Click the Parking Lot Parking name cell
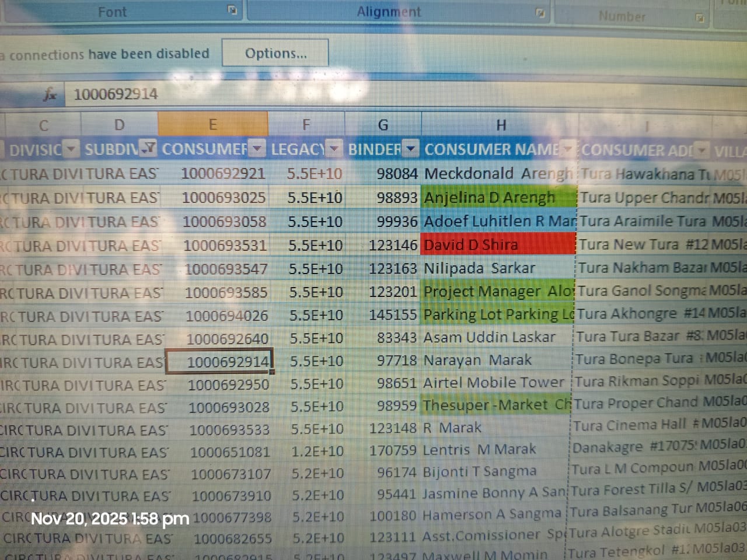Image resolution: width=747 pixels, height=560 pixels. [x=498, y=314]
